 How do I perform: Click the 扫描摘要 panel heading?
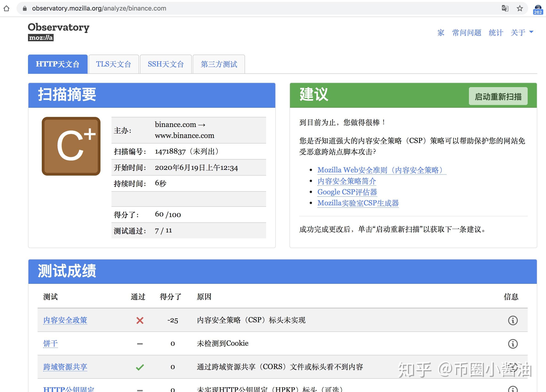tap(67, 94)
